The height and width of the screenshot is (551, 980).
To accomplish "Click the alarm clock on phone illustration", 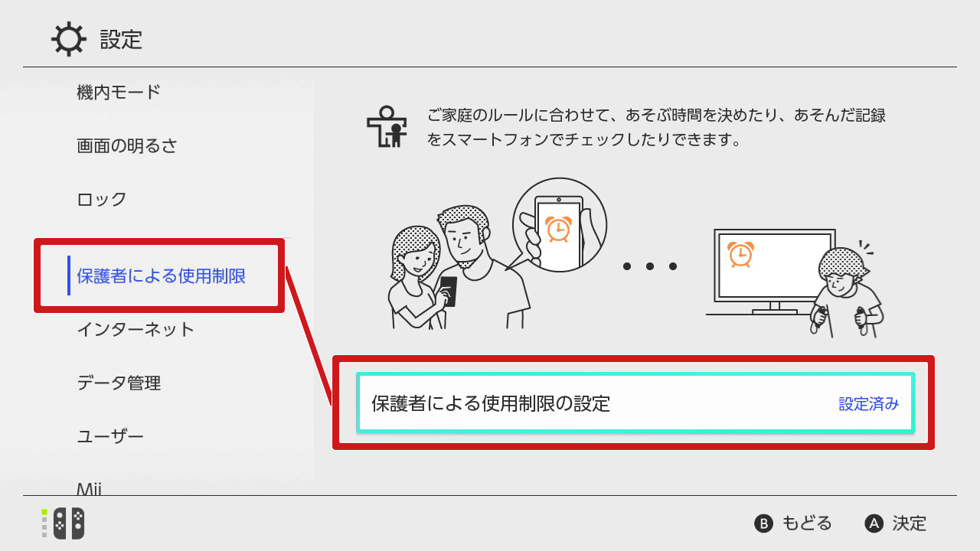I will (557, 228).
